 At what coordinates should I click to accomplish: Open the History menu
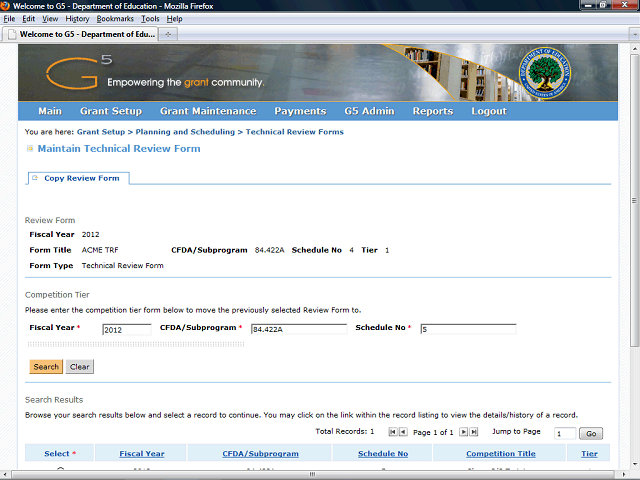tap(77, 19)
